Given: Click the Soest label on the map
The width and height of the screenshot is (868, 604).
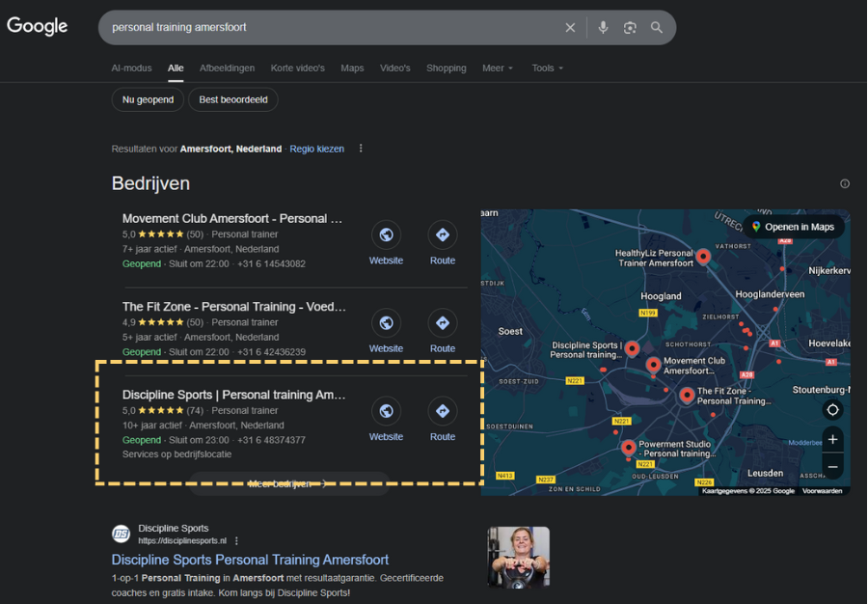Looking at the screenshot, I should [x=510, y=332].
